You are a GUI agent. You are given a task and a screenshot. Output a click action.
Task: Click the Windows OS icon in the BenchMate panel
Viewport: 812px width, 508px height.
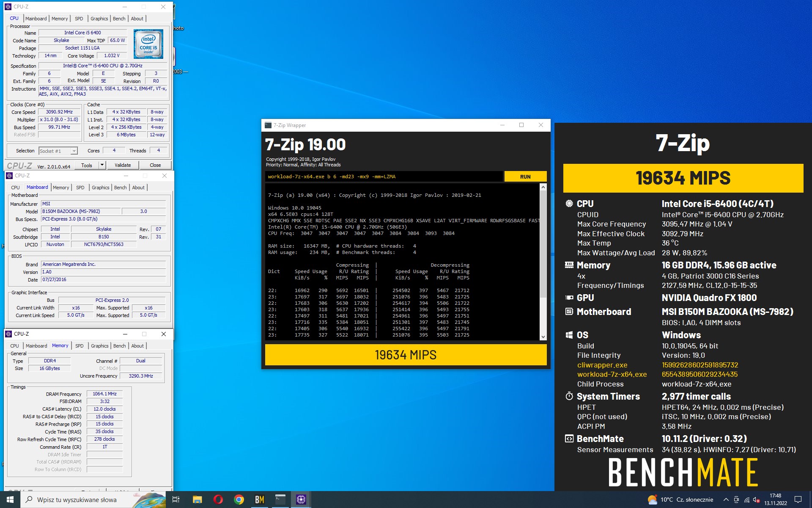pos(569,335)
